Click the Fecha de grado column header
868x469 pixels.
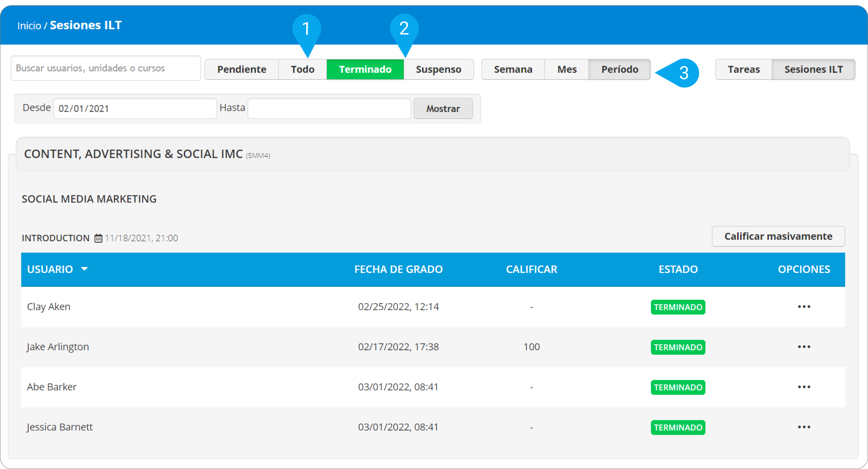tap(399, 269)
